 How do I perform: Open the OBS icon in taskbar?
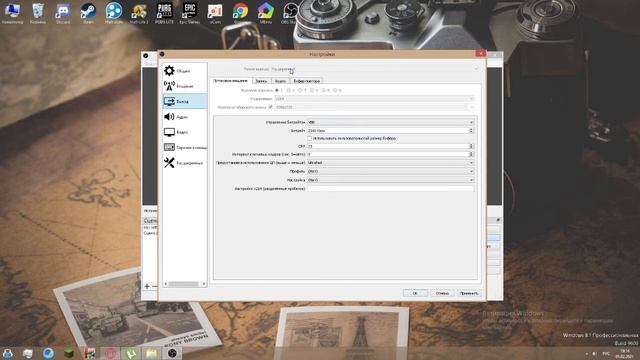click(x=172, y=353)
